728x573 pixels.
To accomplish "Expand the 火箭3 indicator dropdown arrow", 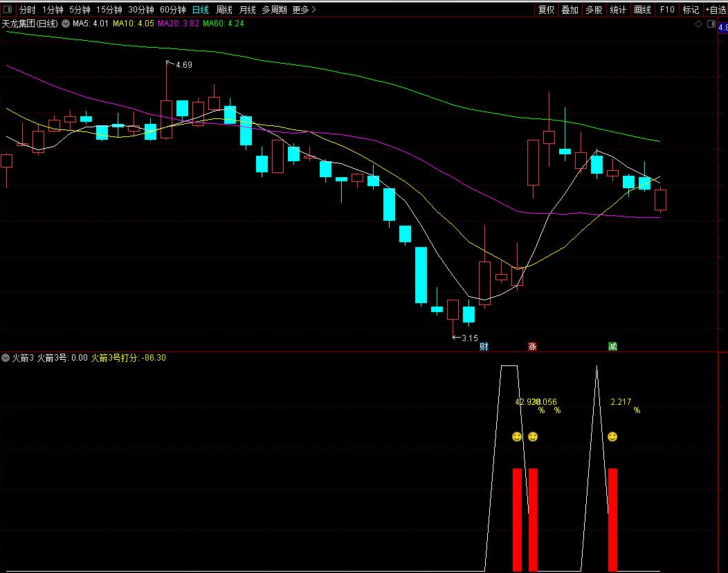I will click(6, 358).
